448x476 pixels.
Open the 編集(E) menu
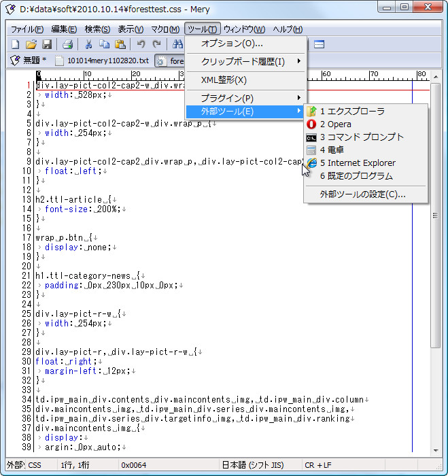click(x=64, y=29)
